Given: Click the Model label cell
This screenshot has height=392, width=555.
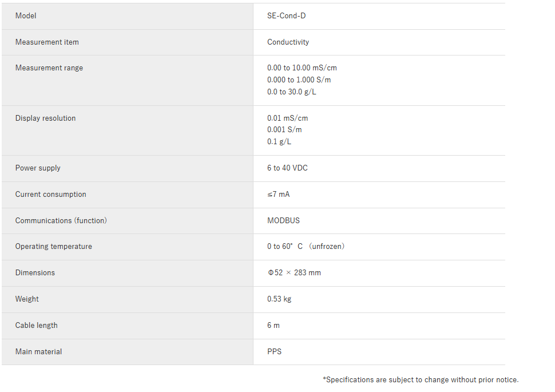Looking at the screenshot, I should 128,16.
